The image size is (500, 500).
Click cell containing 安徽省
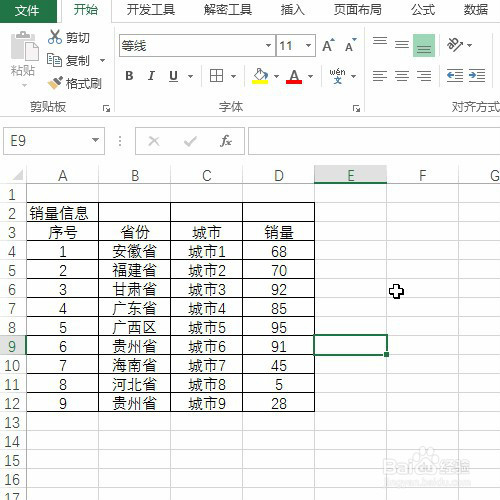[x=135, y=251]
